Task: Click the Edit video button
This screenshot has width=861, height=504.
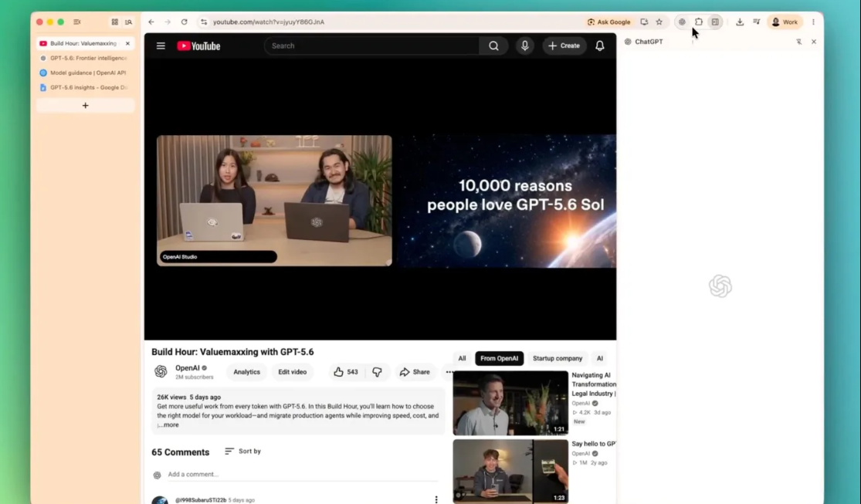Action: point(292,372)
